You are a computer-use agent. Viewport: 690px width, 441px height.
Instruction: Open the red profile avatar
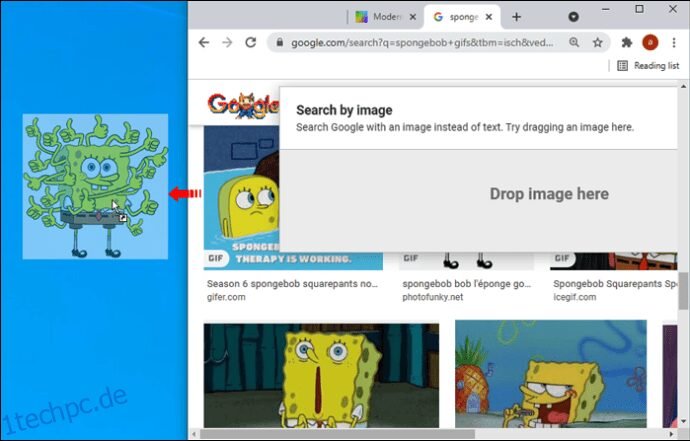[650, 43]
